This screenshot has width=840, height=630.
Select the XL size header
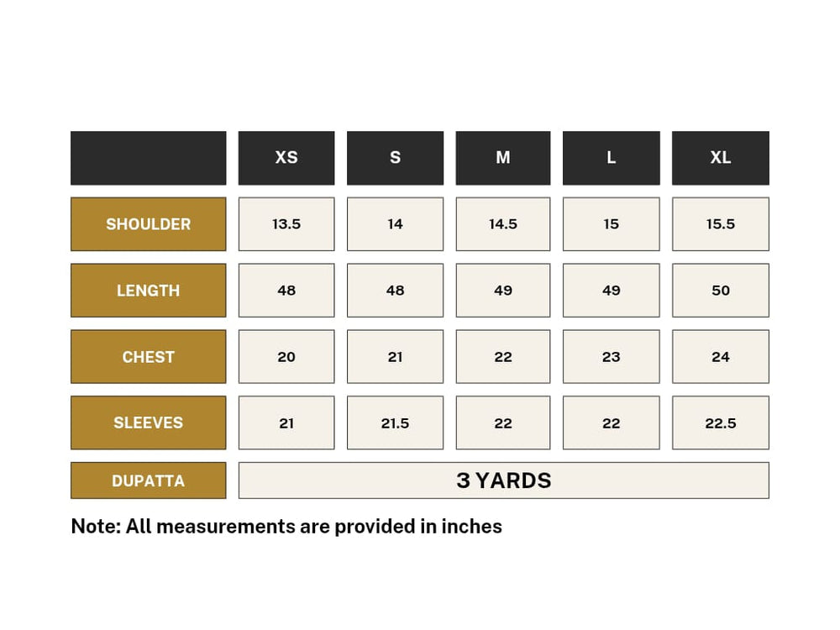click(x=720, y=158)
